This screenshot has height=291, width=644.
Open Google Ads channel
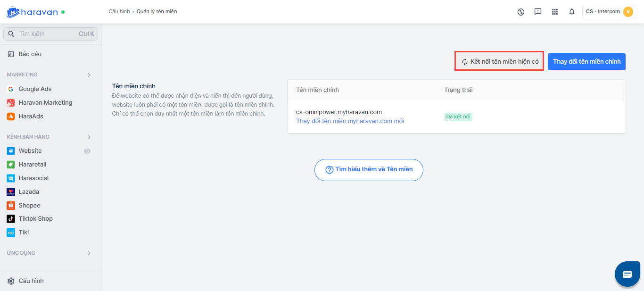coord(35,89)
